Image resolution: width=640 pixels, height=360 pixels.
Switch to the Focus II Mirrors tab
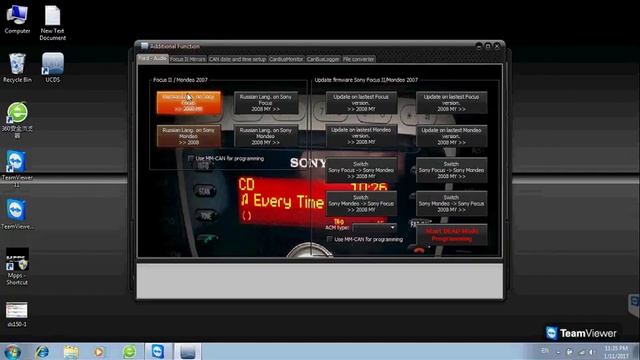click(x=188, y=59)
